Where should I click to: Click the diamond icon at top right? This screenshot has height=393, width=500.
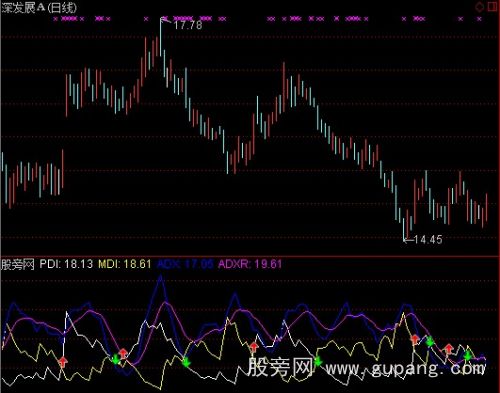(x=480, y=7)
